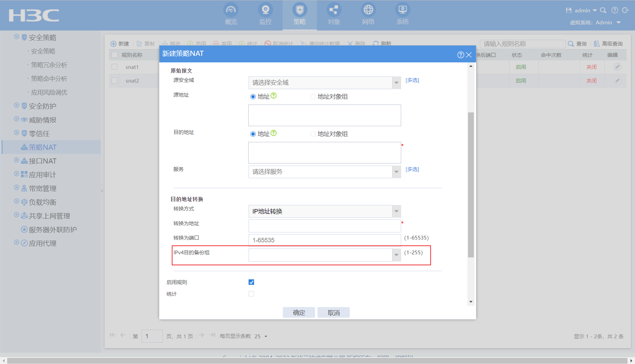Click the 共享上网管理 sidebar icon
The height and width of the screenshot is (364, 635).
tap(24, 216)
